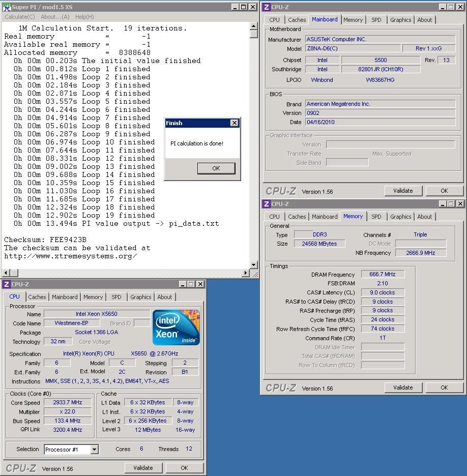Switch to Mainboard tab in Memory window
This screenshot has width=467, height=476.
(x=325, y=217)
